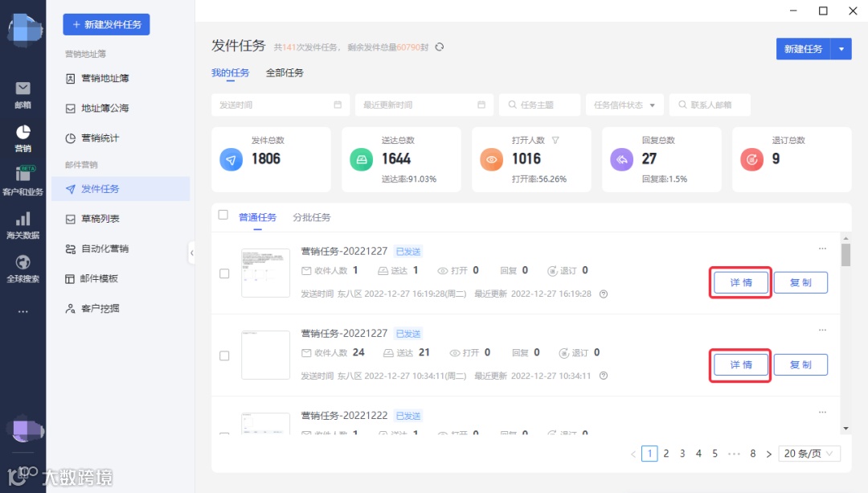This screenshot has width=868, height=493.
Task: Switch to 全部任务 tab
Action: [x=285, y=72]
